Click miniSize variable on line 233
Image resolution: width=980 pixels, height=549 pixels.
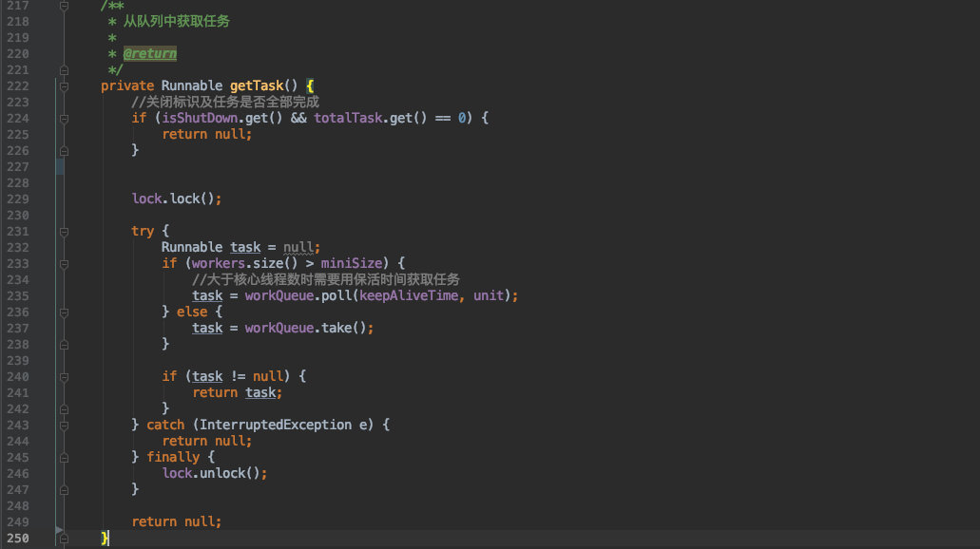352,263
